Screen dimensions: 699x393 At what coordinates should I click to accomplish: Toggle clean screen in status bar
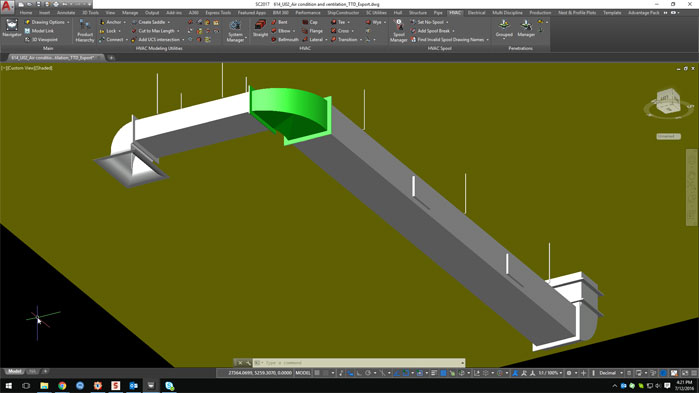coord(684,373)
